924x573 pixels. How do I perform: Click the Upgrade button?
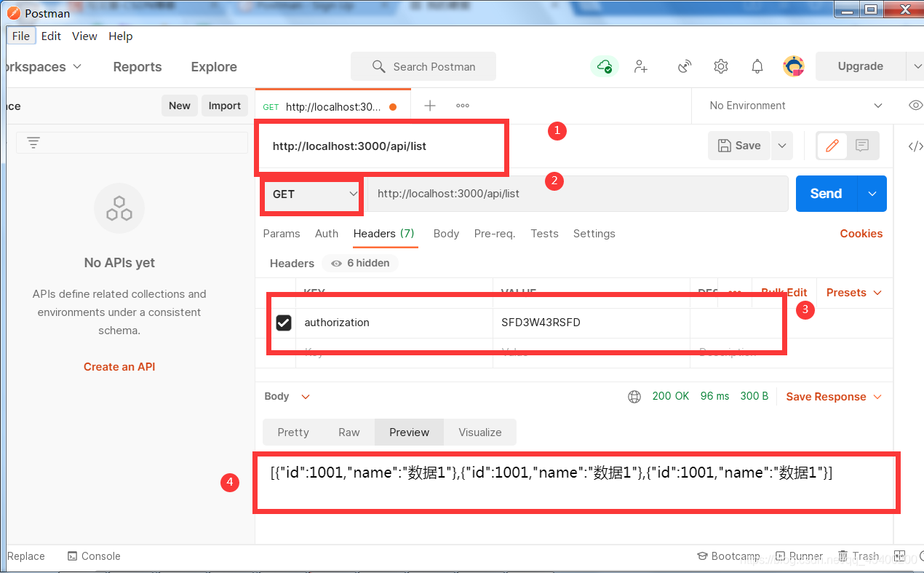coord(861,66)
